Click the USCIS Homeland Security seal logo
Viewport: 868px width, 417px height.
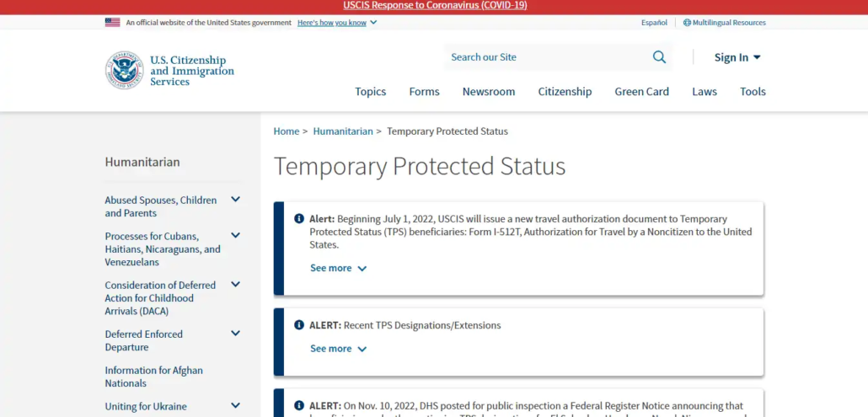coord(125,70)
